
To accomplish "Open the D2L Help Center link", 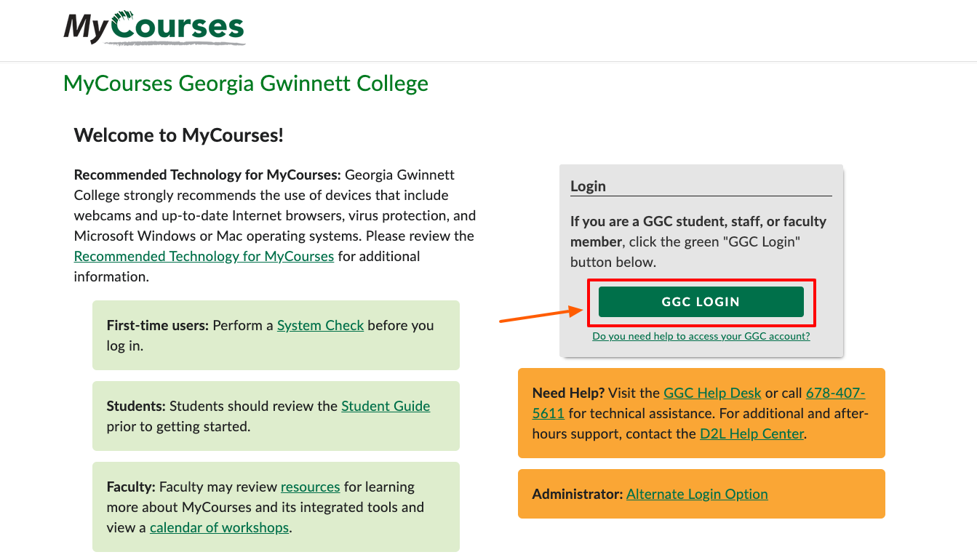I will (751, 434).
